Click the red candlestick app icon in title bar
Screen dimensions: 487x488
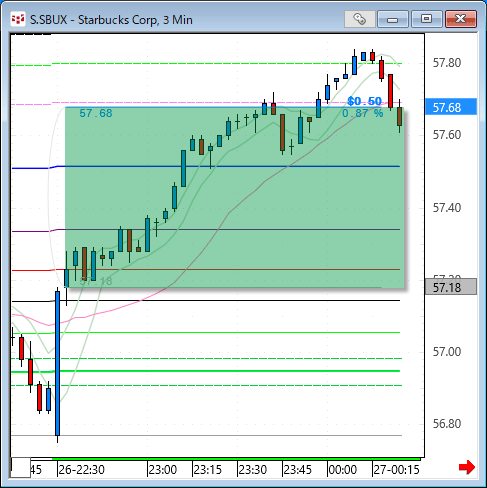click(x=18, y=19)
